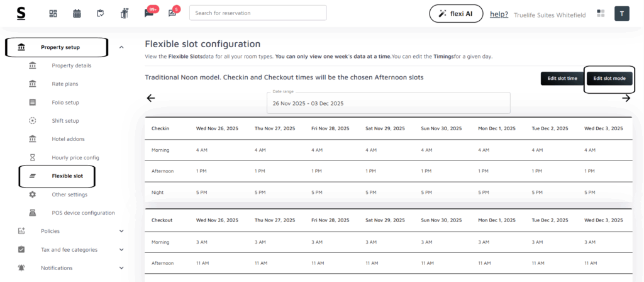Click the Edit slot mode button
This screenshot has height=282, width=644.
pyautogui.click(x=609, y=79)
